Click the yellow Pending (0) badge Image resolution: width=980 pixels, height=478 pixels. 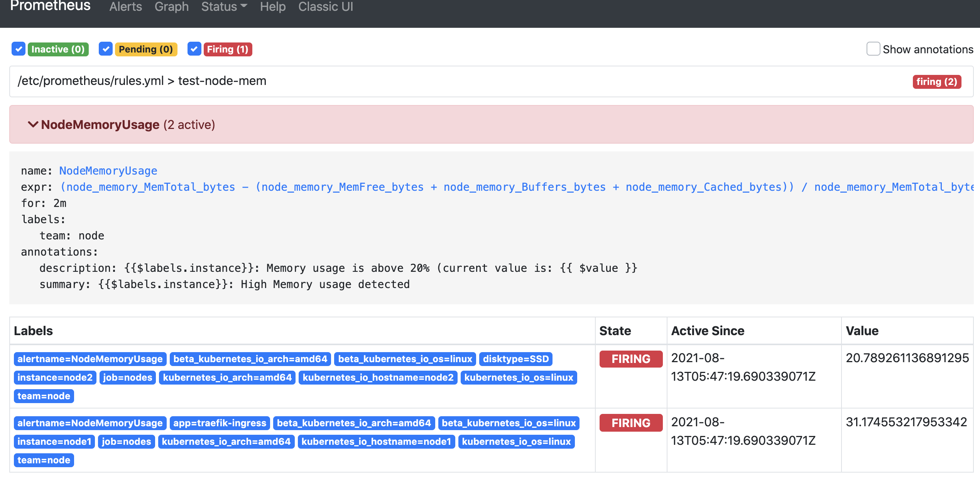pyautogui.click(x=146, y=49)
